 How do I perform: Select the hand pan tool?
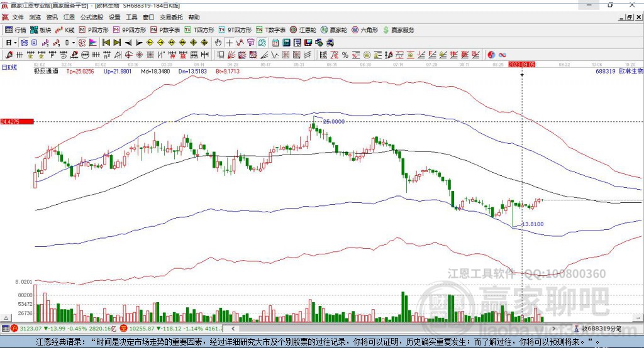tap(218, 43)
